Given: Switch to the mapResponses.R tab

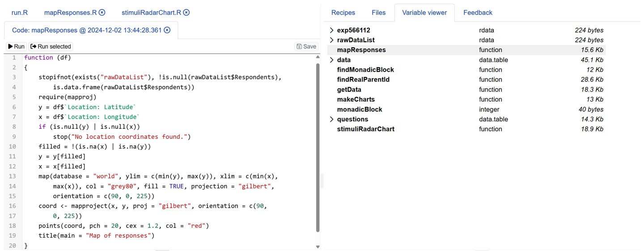Looking at the screenshot, I should pos(70,13).
